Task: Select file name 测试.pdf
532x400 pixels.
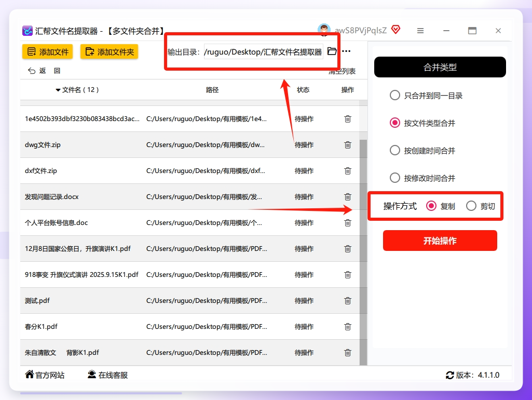Action: [x=37, y=301]
